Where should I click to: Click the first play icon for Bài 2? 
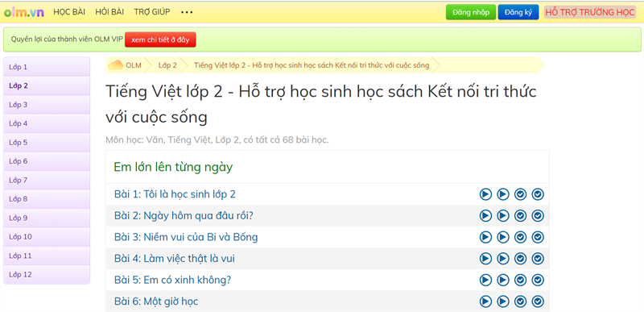tap(485, 215)
